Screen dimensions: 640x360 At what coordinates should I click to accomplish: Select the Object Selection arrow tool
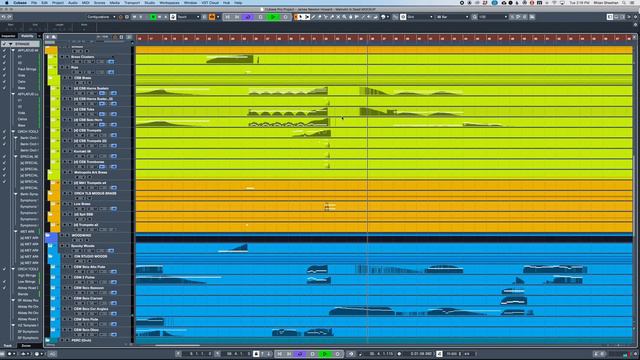(301, 17)
